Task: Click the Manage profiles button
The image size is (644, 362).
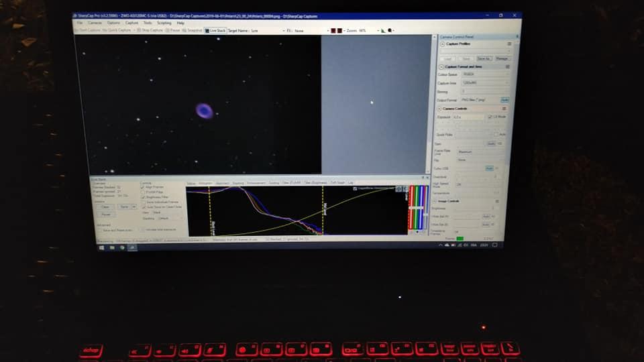Action: 502,59
